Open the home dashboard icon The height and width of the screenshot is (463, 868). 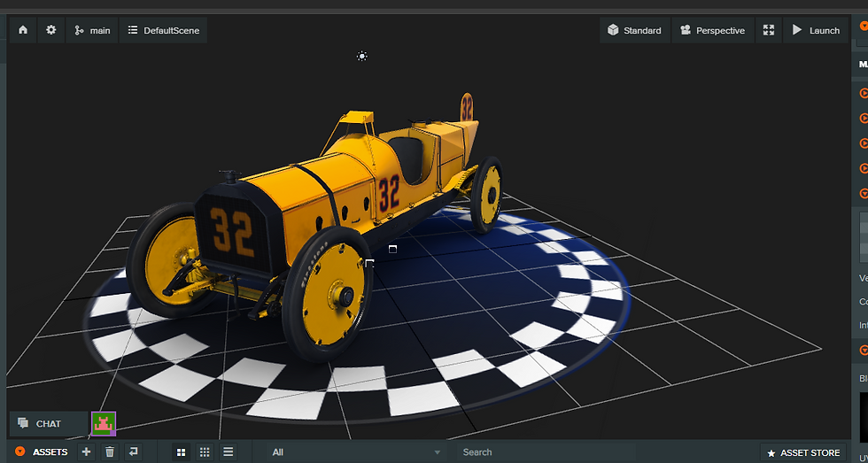(x=23, y=30)
